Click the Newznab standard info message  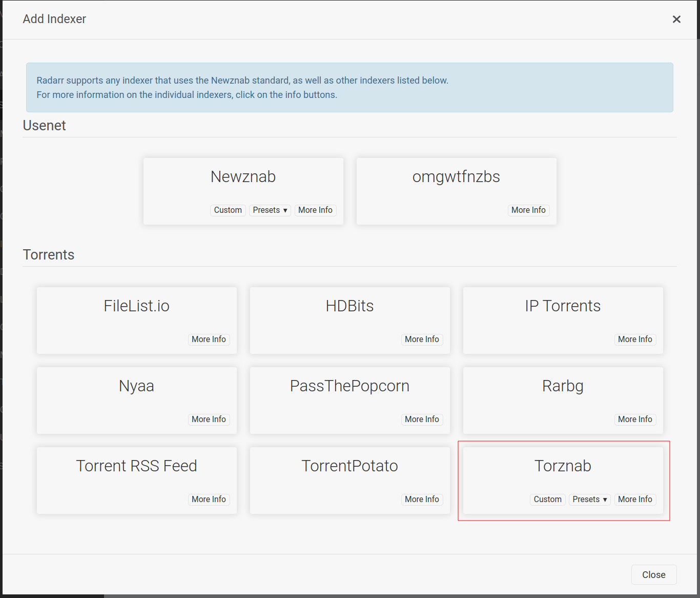point(349,88)
